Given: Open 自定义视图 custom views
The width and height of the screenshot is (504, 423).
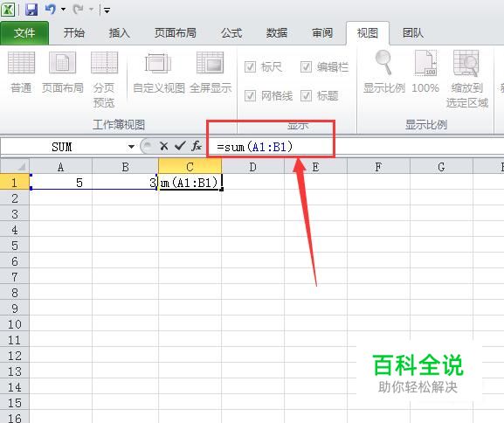Looking at the screenshot, I should point(159,73).
